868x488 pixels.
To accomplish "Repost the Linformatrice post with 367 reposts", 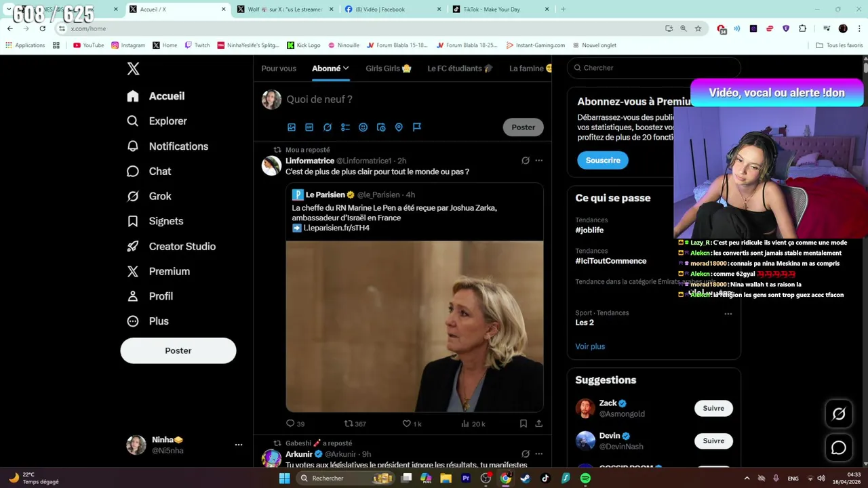I will 355,424.
